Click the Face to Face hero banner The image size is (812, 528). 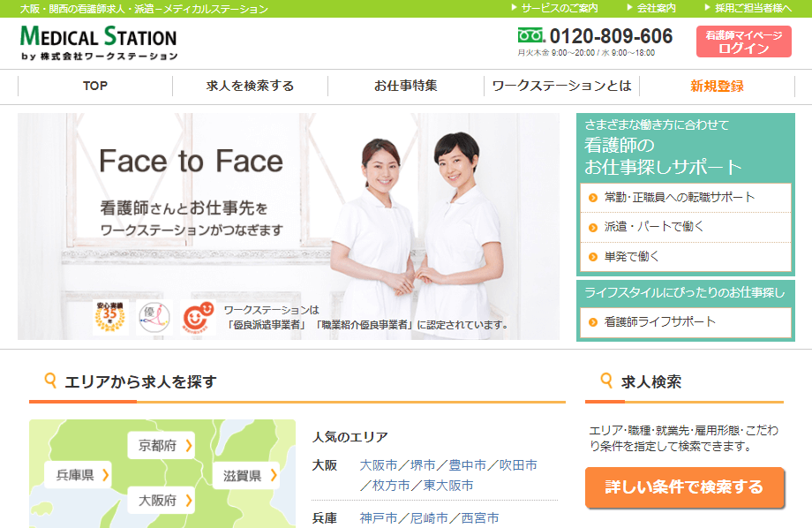point(289,226)
